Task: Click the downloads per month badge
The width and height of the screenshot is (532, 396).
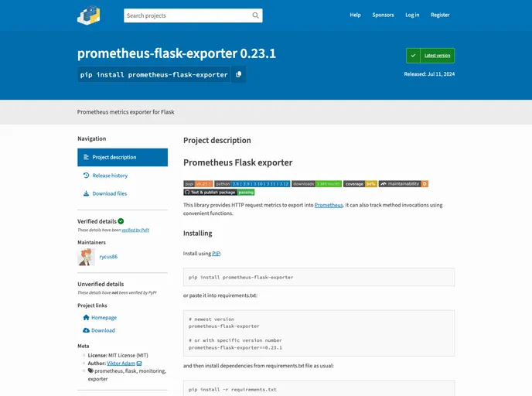Action: pos(316,184)
